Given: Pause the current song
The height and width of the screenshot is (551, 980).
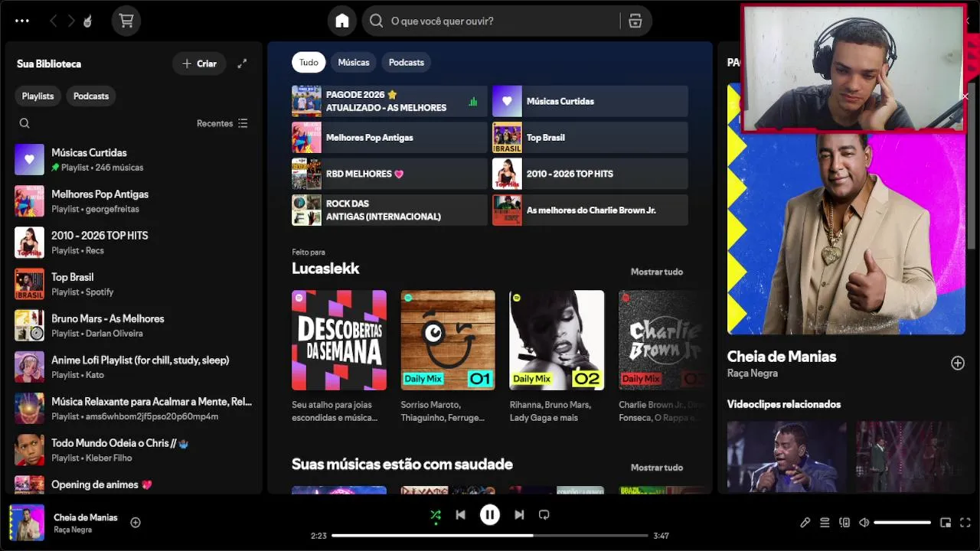Looking at the screenshot, I should 490,515.
